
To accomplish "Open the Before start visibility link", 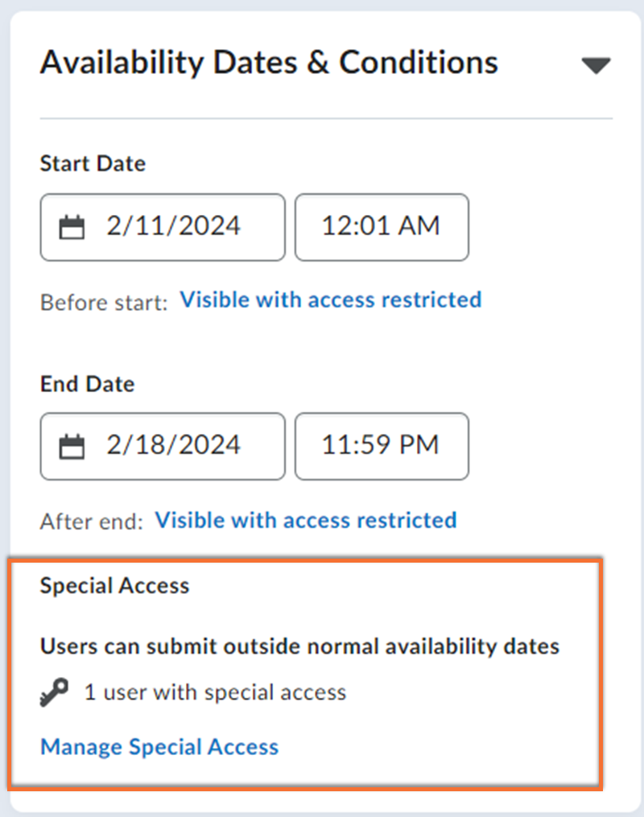I will coord(330,300).
